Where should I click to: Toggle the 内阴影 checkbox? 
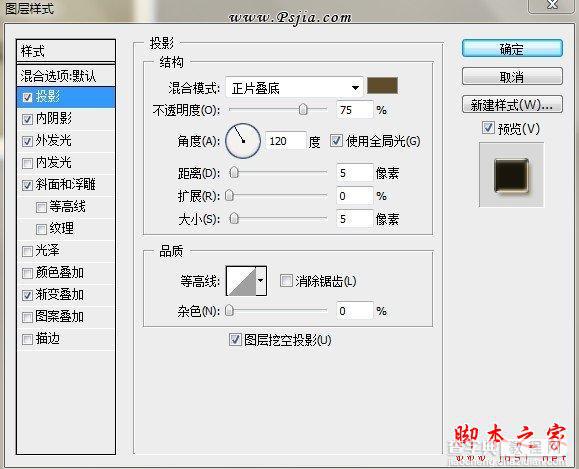click(27, 119)
